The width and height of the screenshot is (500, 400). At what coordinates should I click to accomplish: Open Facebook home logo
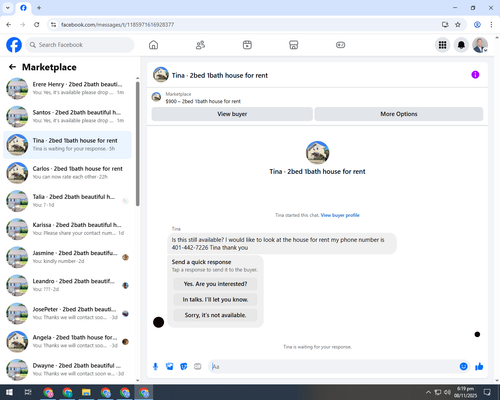click(14, 45)
